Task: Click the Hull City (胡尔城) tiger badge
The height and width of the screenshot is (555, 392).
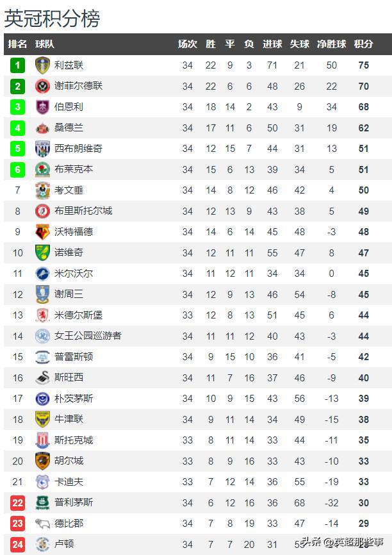Action: (x=42, y=461)
